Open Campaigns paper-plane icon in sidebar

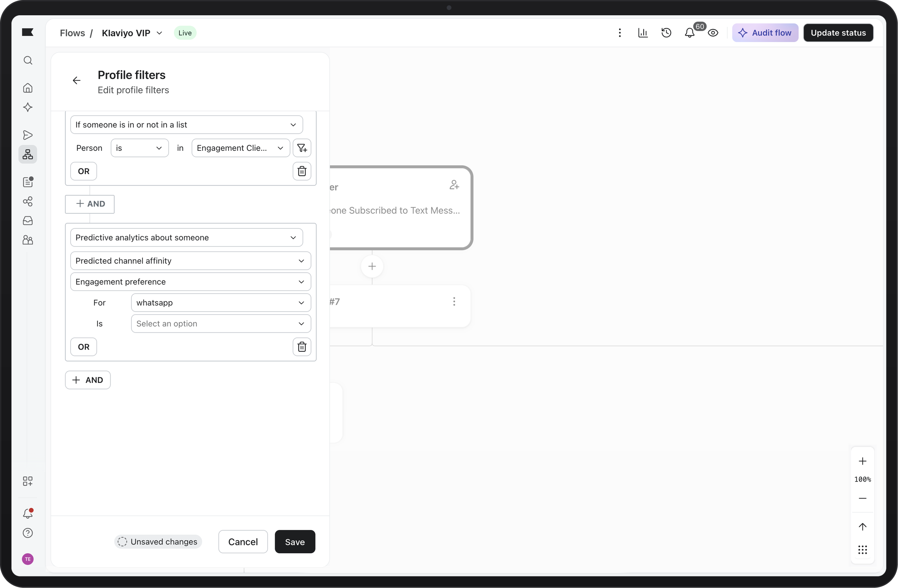pos(28,135)
